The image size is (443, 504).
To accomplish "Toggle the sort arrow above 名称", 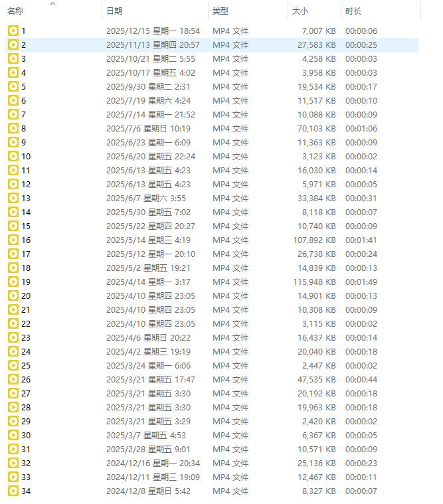I will [x=53, y=4].
